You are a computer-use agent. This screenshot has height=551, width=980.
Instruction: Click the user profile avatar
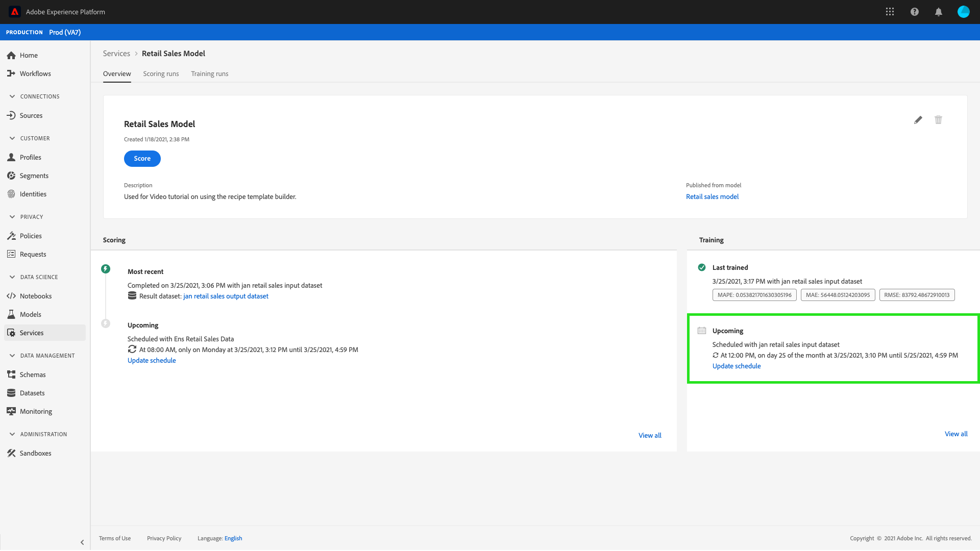pyautogui.click(x=963, y=12)
